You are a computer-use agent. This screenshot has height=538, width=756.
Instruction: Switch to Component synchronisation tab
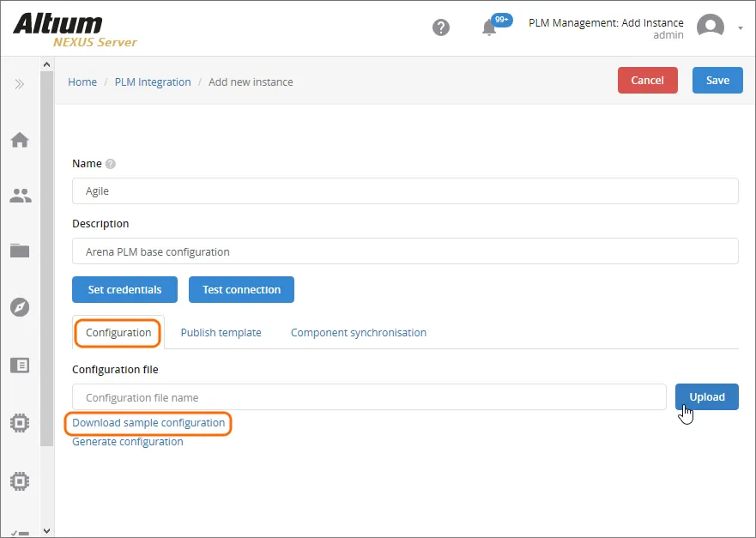pos(358,333)
